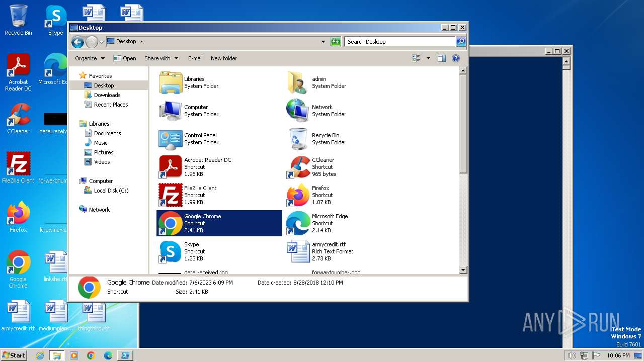
Task: Click the Action Center flag tray icon
Action: (597, 355)
